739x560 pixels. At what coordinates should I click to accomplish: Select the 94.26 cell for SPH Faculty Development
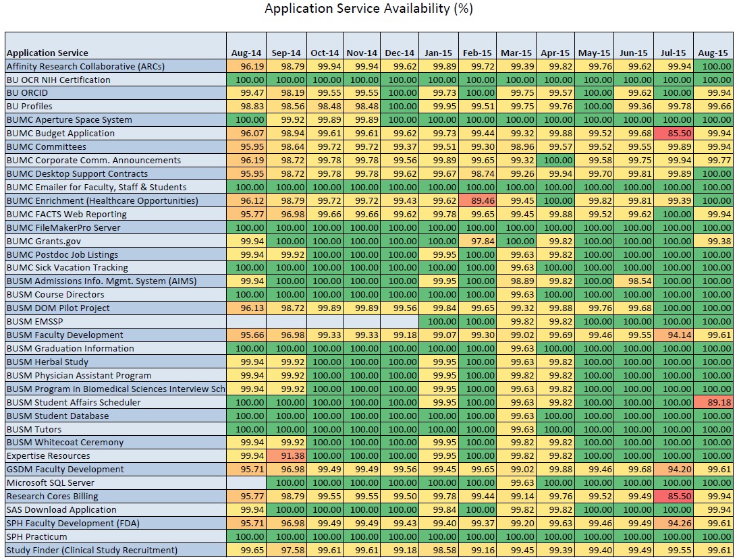(673, 524)
